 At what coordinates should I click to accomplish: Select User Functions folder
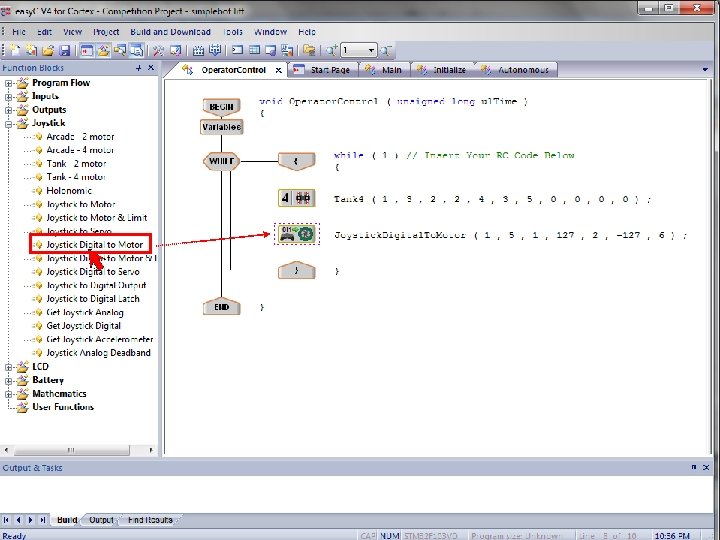pos(63,407)
